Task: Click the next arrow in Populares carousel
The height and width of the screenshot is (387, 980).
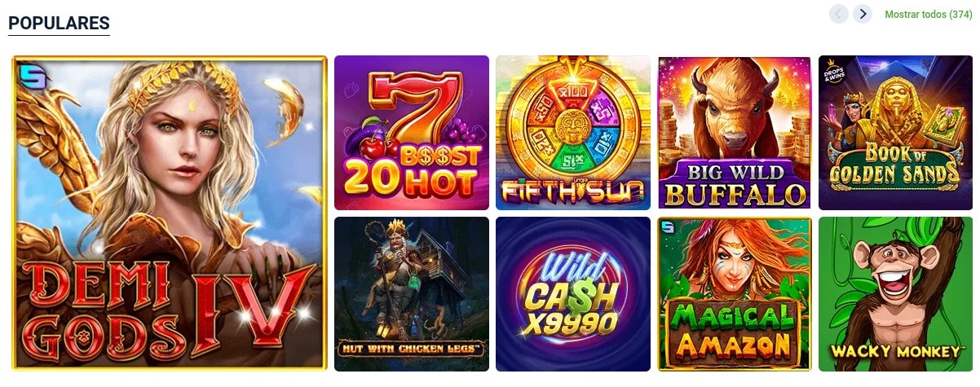Action: pos(863,14)
